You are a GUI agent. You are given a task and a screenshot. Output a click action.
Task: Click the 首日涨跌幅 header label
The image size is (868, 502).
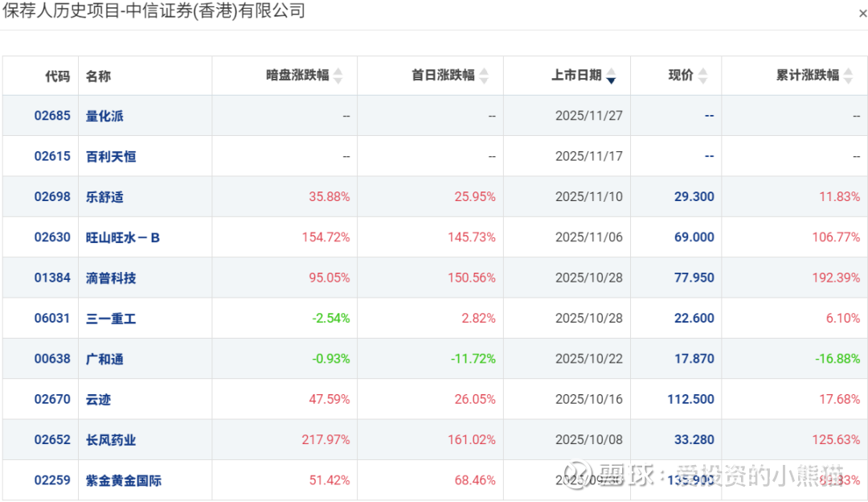(444, 76)
